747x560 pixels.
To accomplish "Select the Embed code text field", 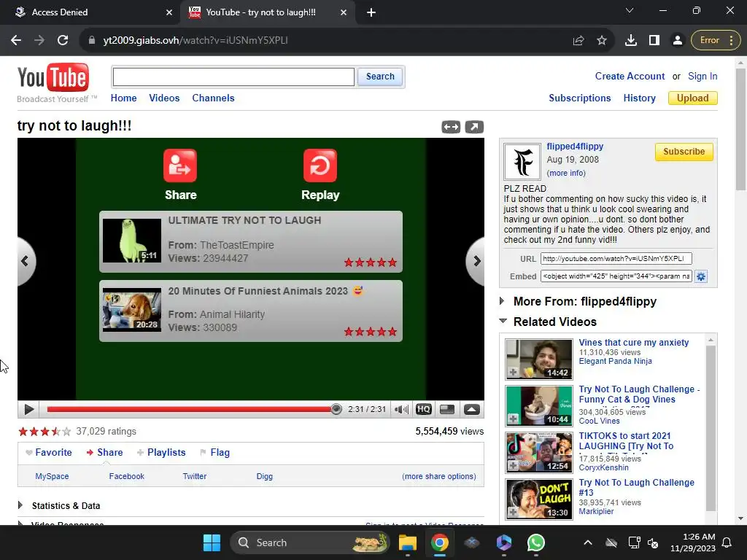I will (x=616, y=276).
